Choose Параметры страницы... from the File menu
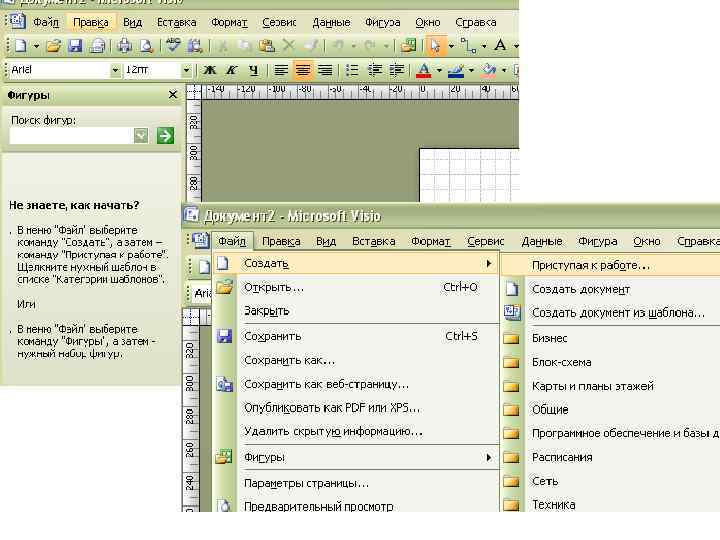720x540 pixels. click(x=356, y=483)
